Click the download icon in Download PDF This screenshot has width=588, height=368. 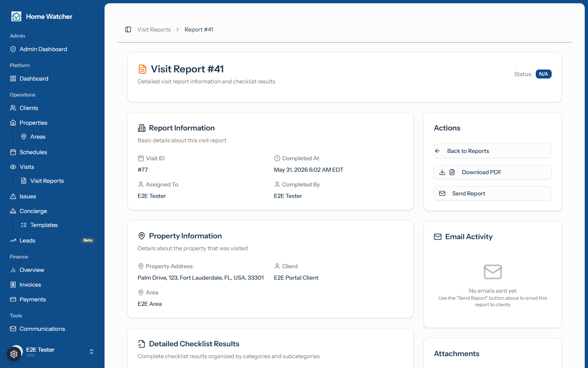pyautogui.click(x=442, y=172)
